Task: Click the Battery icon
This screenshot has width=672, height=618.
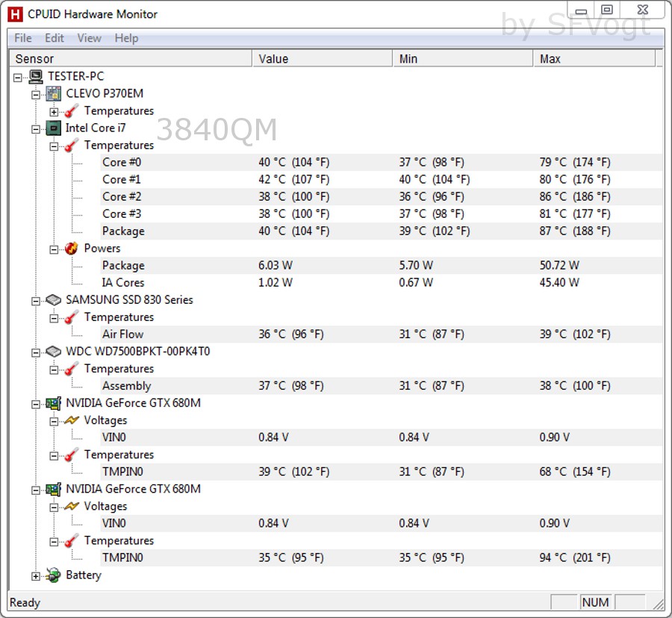Action: pyautogui.click(x=54, y=575)
